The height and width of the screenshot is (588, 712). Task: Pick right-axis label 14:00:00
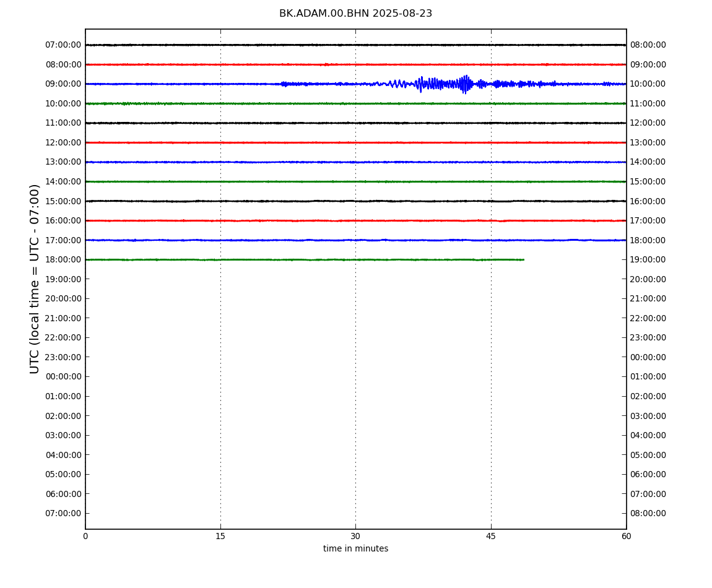point(648,162)
